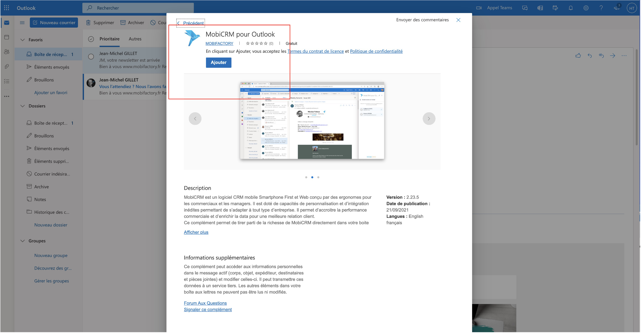644x334 pixels.
Task: Open notifications bell in header
Action: pyautogui.click(x=570, y=8)
